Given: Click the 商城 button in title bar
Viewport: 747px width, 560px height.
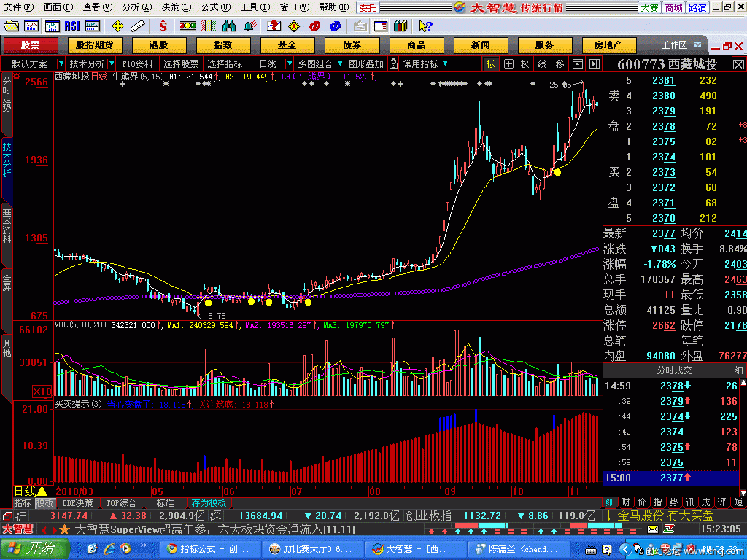Looking at the screenshot, I should (x=673, y=7).
